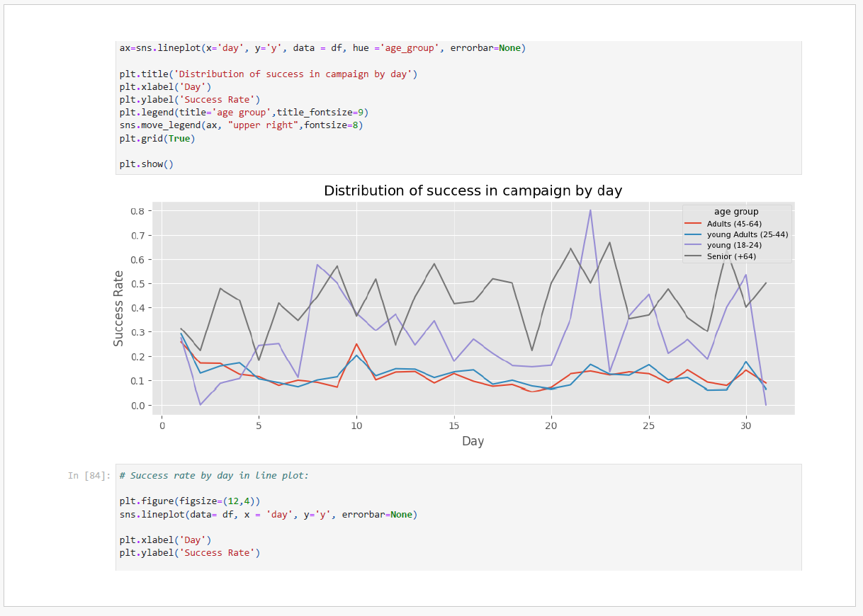Click the chart title 'Distribution of success in campaign by day'

[473, 190]
